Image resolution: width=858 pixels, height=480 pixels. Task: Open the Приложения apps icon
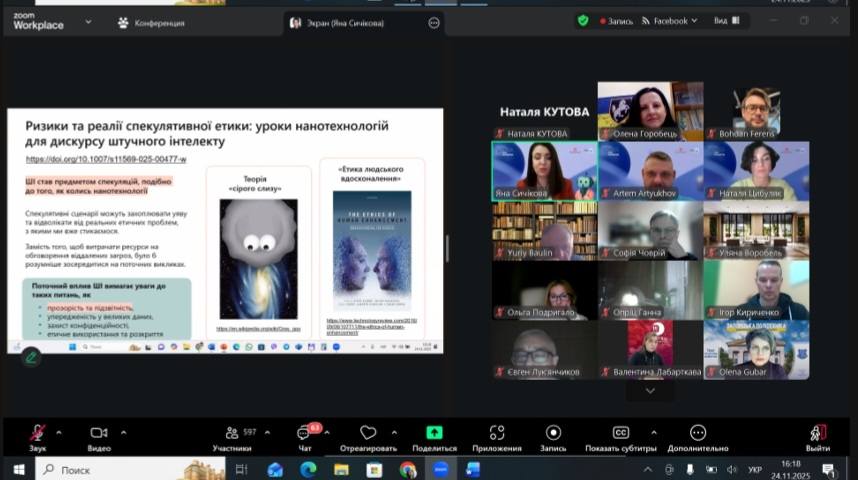point(496,433)
